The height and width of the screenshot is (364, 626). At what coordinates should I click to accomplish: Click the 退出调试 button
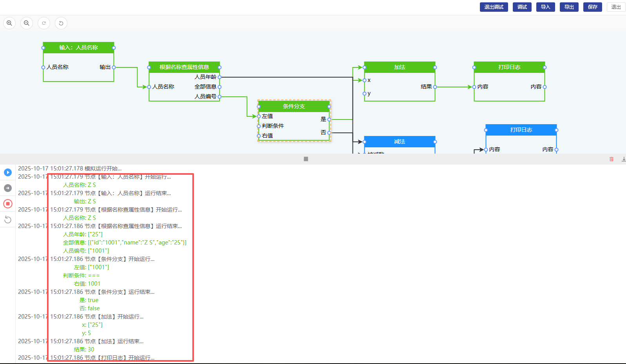pyautogui.click(x=494, y=7)
